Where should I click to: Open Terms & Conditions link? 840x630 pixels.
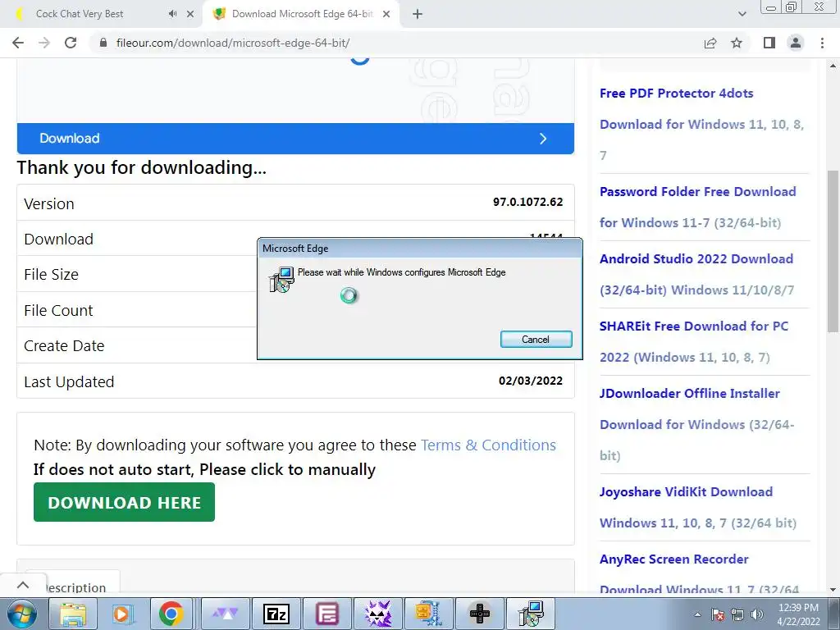pyautogui.click(x=488, y=445)
